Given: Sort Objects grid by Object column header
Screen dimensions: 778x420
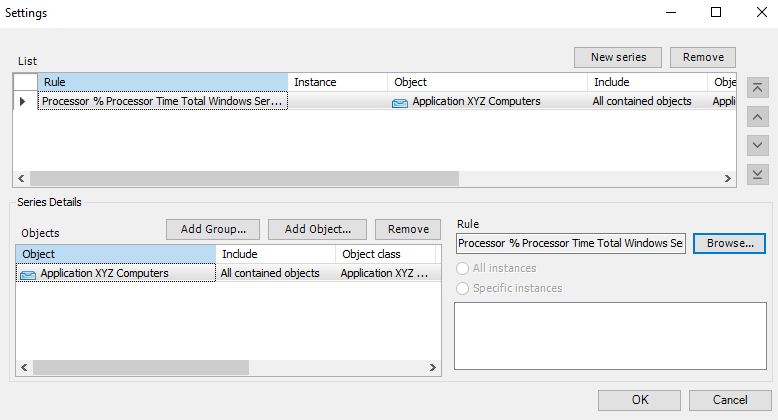Looking at the screenshot, I should (x=116, y=254).
